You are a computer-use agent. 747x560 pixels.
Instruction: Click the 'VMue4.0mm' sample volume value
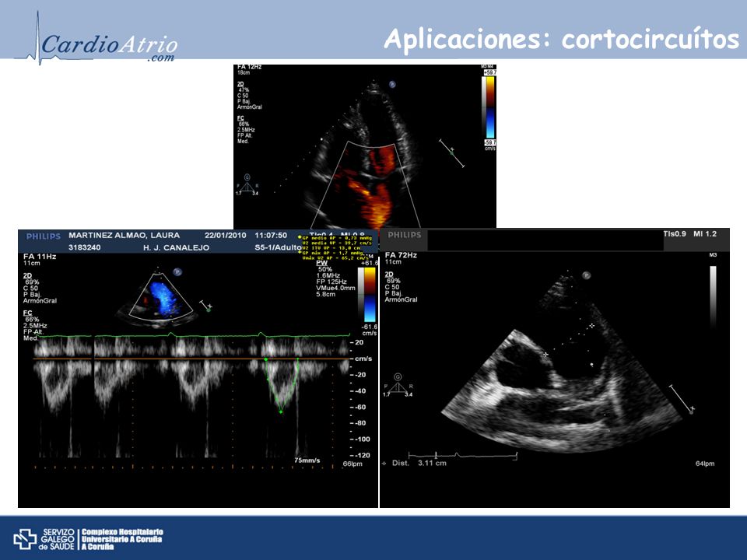pos(335,288)
